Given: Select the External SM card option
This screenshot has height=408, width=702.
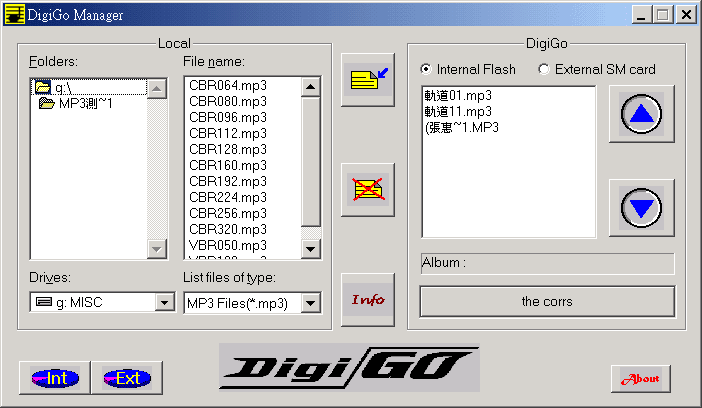Looking at the screenshot, I should 599,69.
